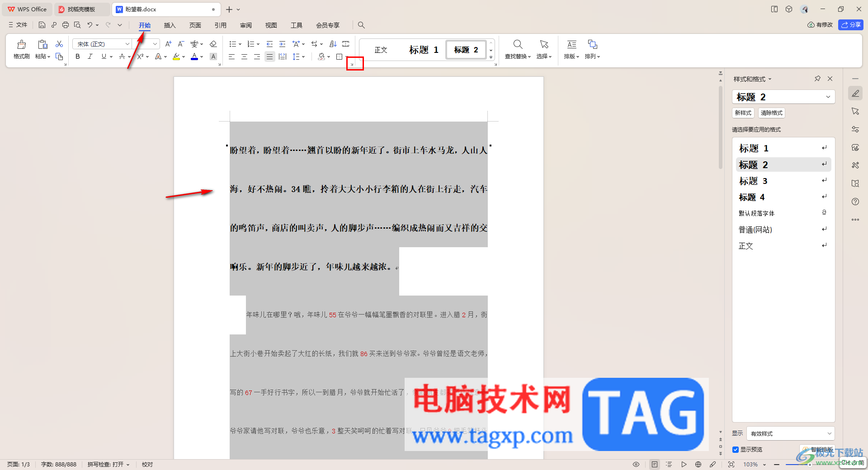Click the Align Right icon
The image size is (868, 470).
(x=257, y=56)
